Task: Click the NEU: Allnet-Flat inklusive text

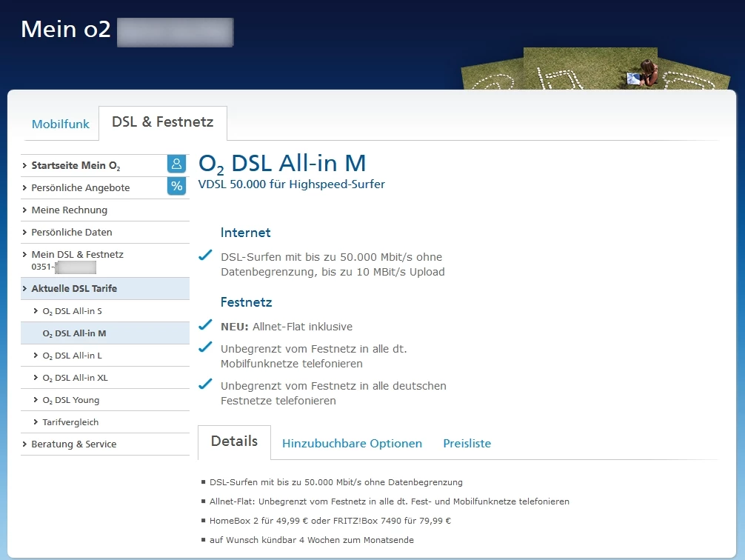Action: 287,327
